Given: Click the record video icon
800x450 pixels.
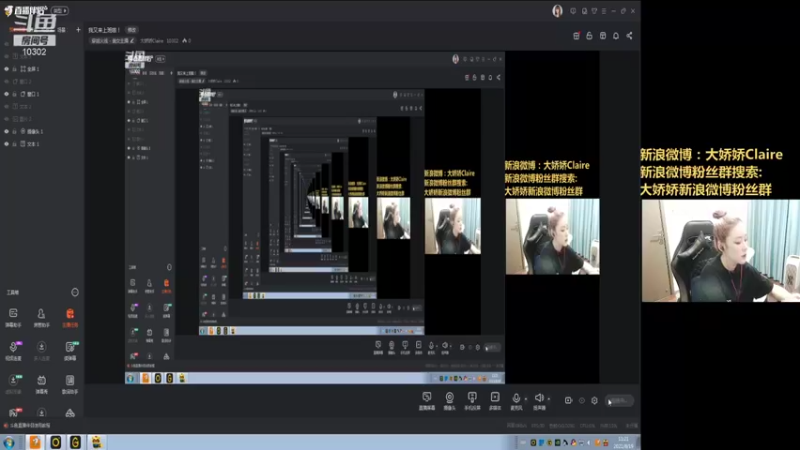Looking at the screenshot, I should tap(568, 401).
